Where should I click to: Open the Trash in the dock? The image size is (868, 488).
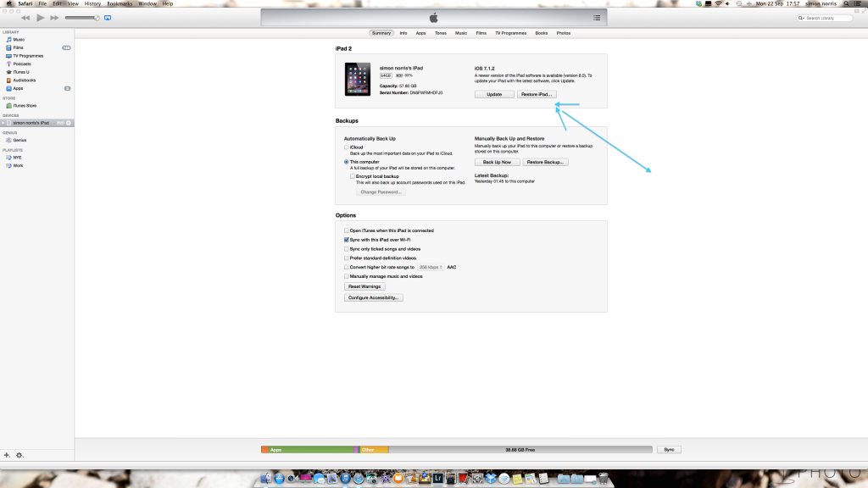point(604,478)
